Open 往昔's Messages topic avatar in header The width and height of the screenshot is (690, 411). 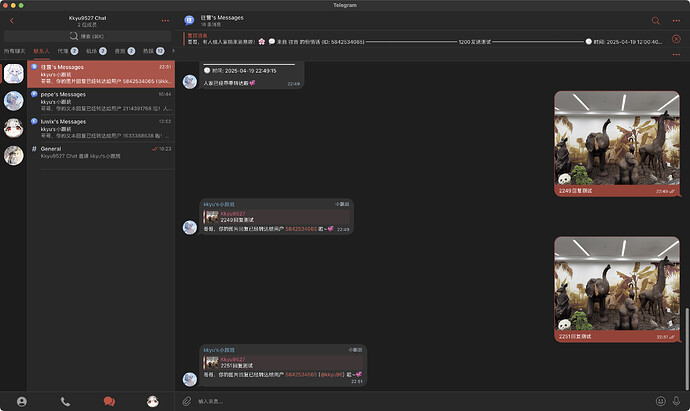tap(189, 21)
